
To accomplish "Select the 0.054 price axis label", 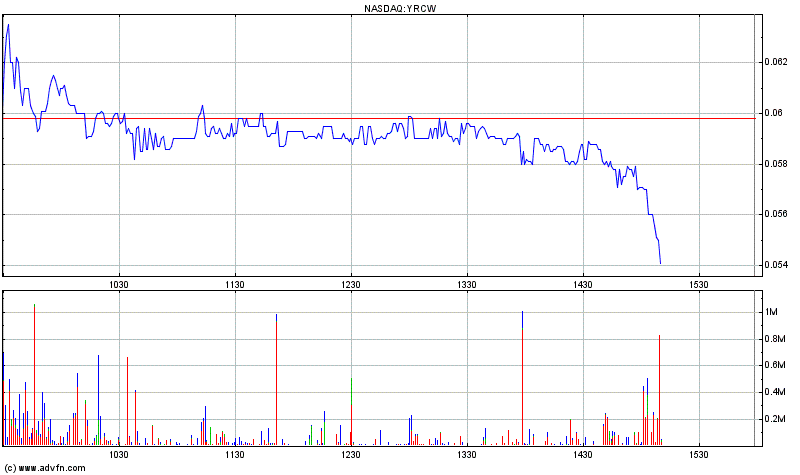I will [776, 265].
